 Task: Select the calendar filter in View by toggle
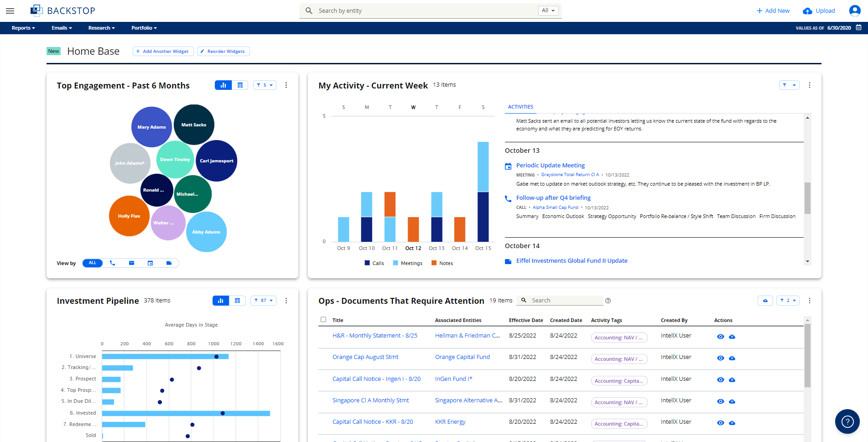click(x=150, y=263)
